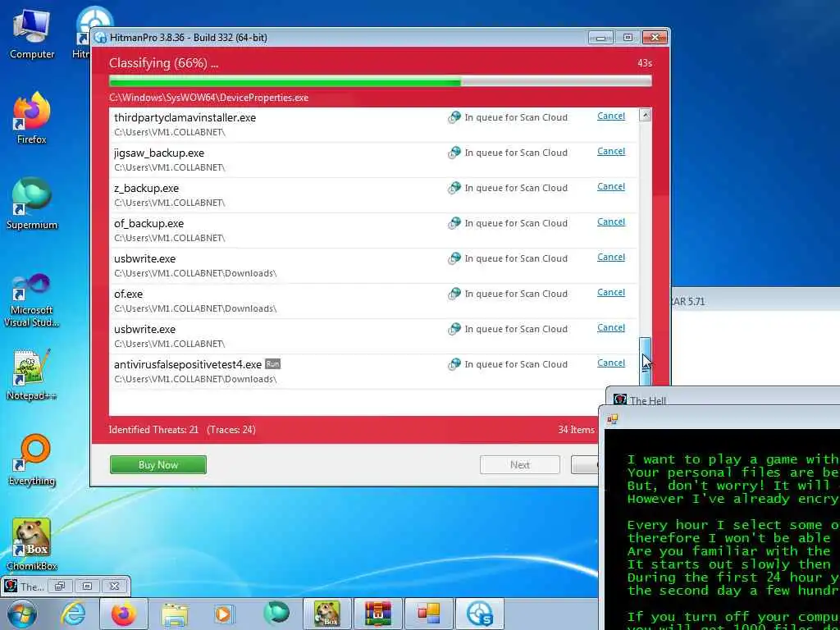Image resolution: width=840 pixels, height=630 pixels.
Task: Launch Internet Explorer from the taskbar
Action: pyautogui.click(x=72, y=614)
